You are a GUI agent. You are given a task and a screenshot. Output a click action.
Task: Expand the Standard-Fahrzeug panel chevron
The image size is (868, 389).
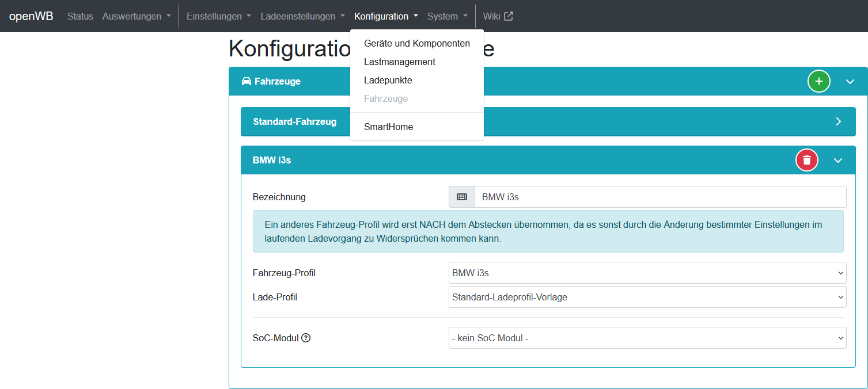pyautogui.click(x=838, y=121)
